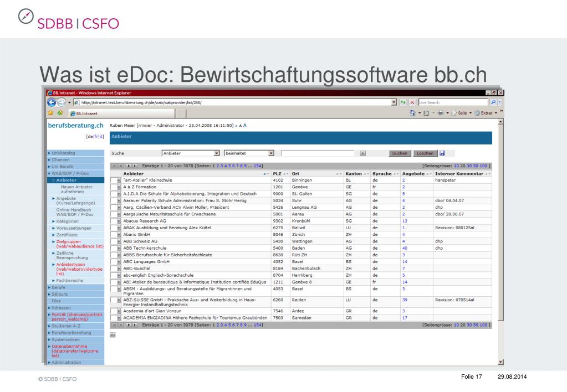Sort table by Kanton column arrows
Viewport: 567px width, 392px height.
point(366,174)
